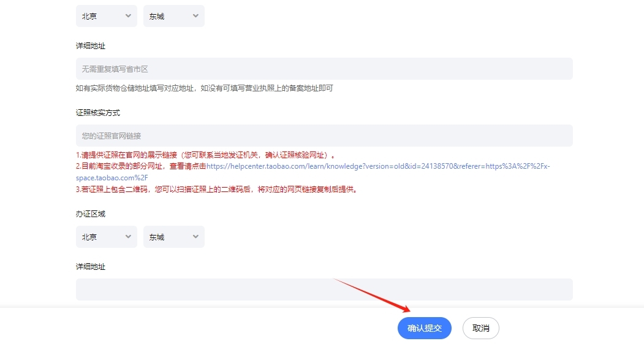Open the 东城 dropdown under 办证区域
Viewport: 644px width, 349px height.
pos(173,237)
